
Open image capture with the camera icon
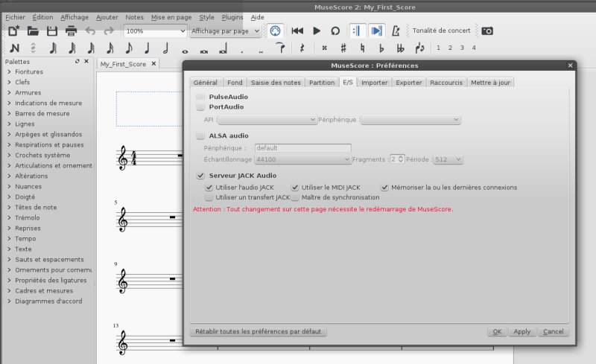click(x=487, y=31)
